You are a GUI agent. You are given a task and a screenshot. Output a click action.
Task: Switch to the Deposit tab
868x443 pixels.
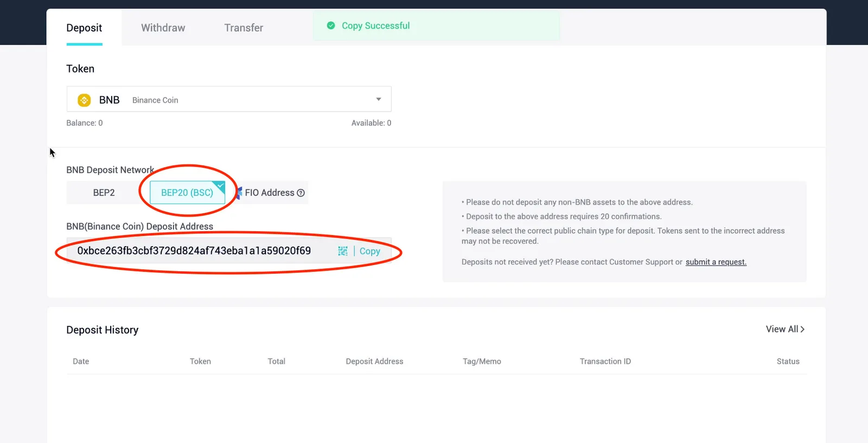(84, 28)
